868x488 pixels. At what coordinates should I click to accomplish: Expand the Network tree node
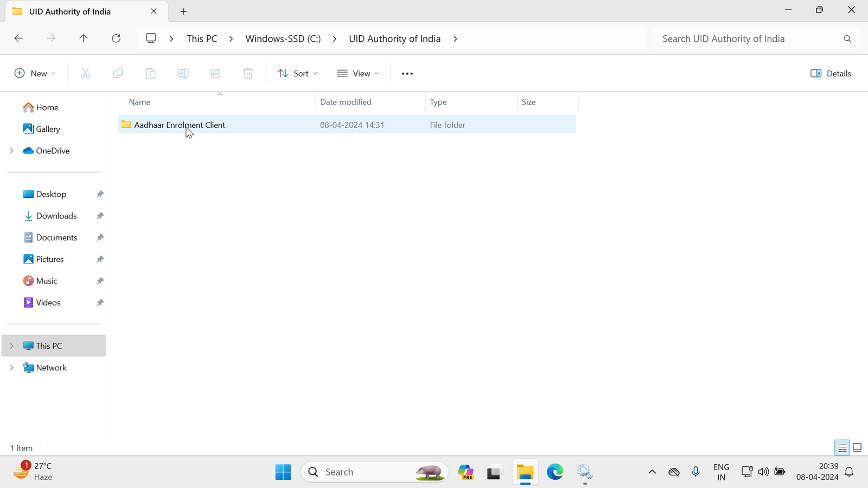pos(11,368)
